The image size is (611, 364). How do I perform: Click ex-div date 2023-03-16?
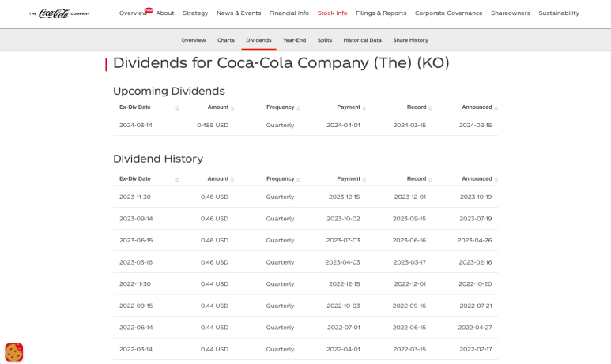coord(136,262)
